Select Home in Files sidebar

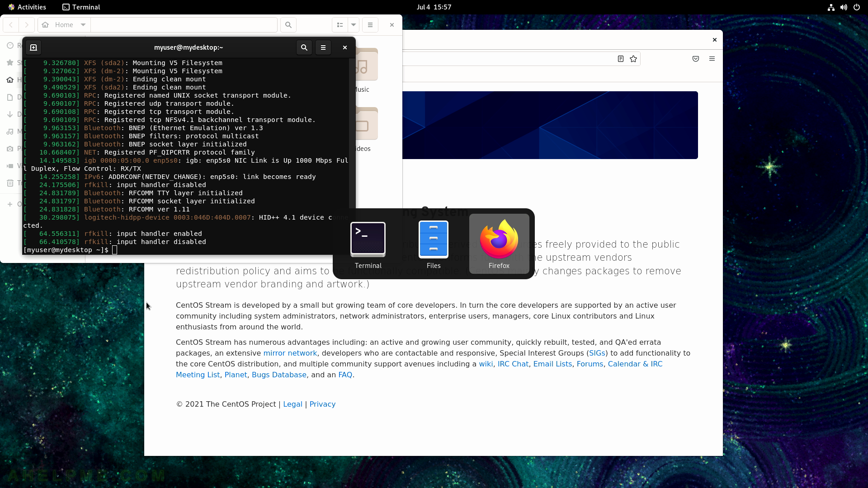(x=14, y=80)
